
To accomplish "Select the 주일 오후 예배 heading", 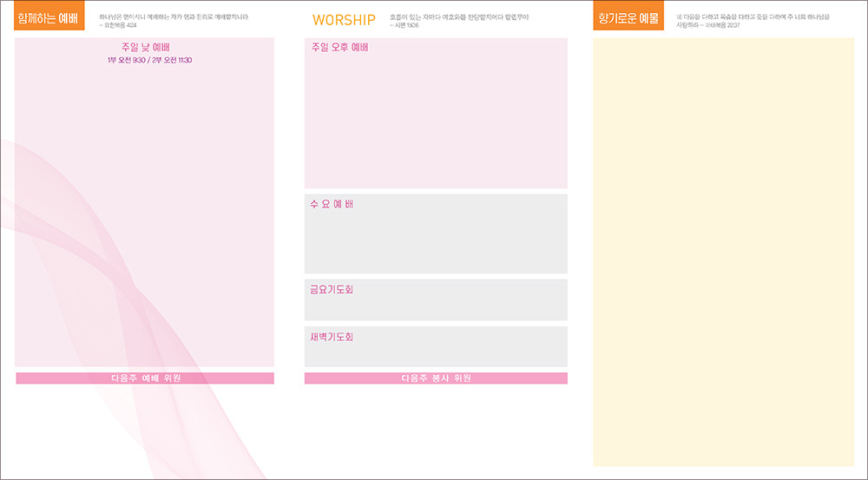I will [x=339, y=48].
